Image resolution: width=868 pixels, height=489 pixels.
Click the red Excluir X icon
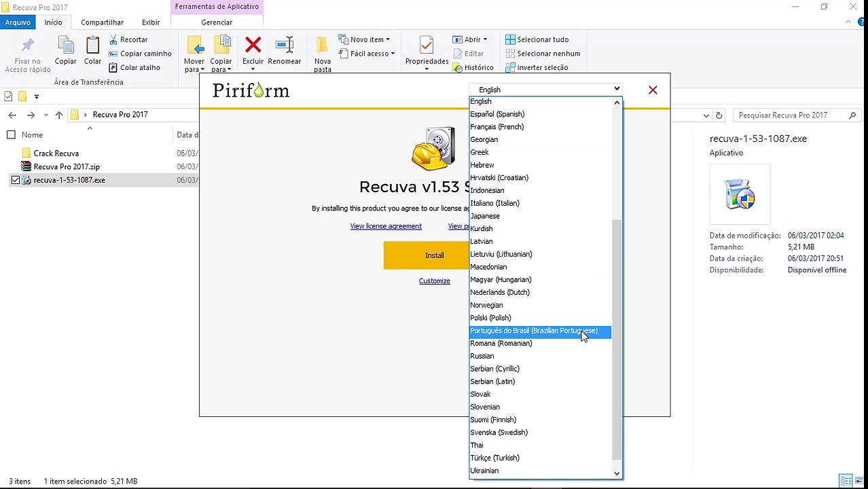[x=253, y=46]
